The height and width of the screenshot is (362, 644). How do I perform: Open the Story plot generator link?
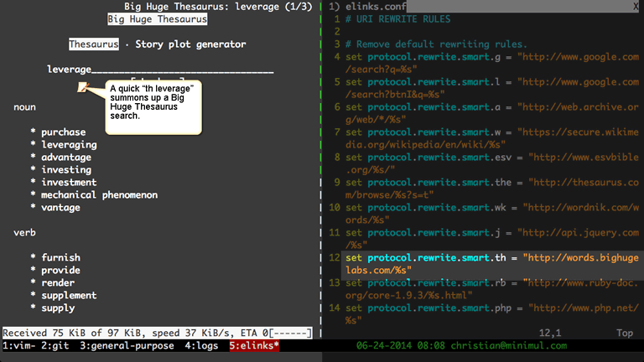tap(190, 44)
